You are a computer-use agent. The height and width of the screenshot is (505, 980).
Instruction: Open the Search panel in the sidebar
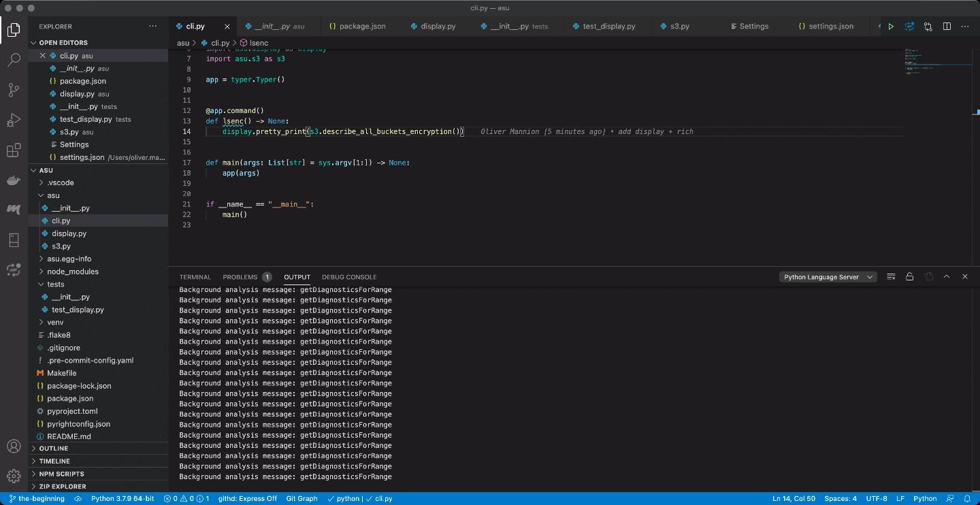point(14,60)
